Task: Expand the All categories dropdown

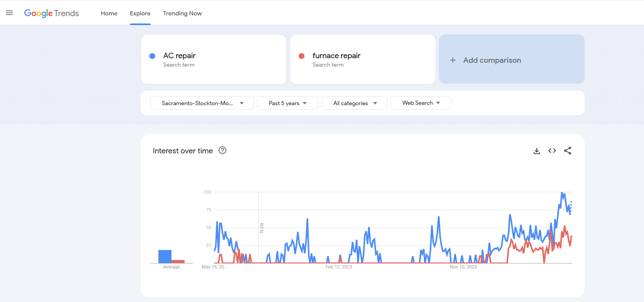Action: [354, 103]
